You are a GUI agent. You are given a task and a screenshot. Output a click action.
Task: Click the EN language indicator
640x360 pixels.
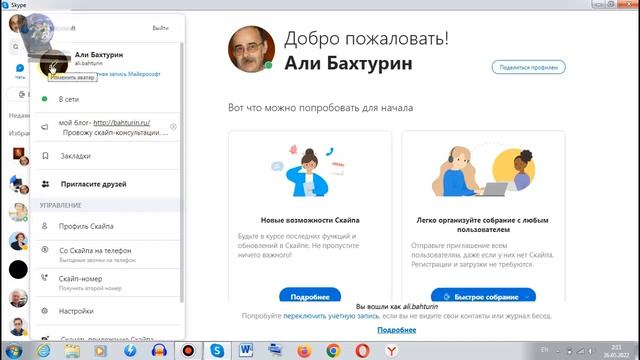pyautogui.click(x=544, y=350)
